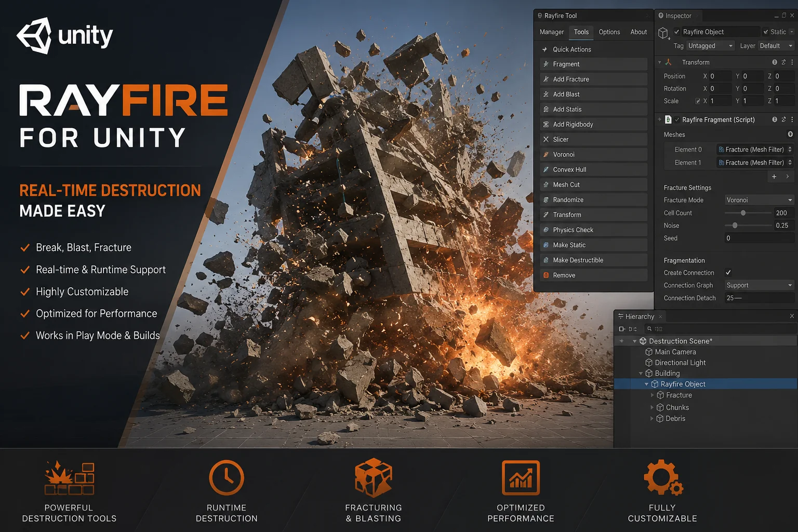Click the Meshes info icon
798x532 pixels.
pos(790,134)
